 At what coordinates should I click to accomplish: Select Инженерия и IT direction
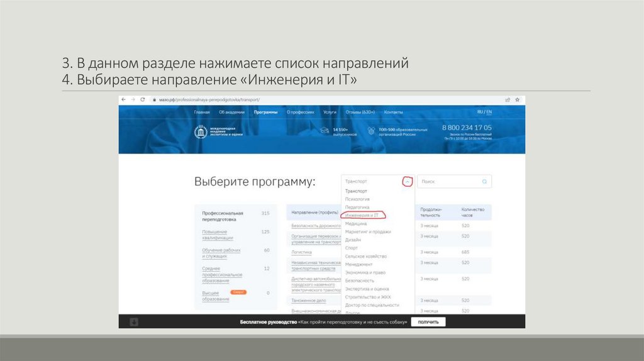[x=362, y=215]
